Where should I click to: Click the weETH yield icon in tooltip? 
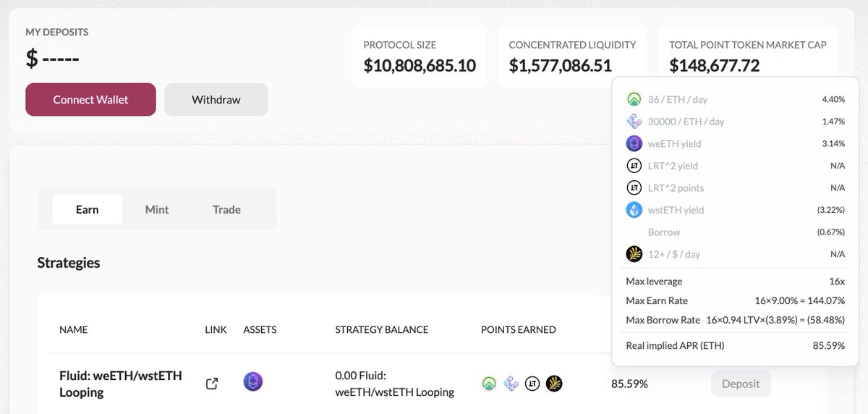tap(634, 143)
